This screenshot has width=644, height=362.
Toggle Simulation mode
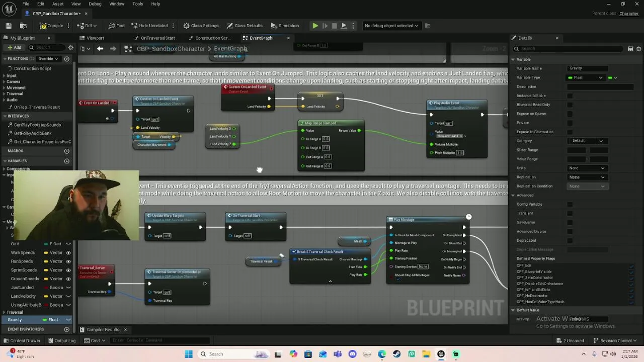coord(285,26)
